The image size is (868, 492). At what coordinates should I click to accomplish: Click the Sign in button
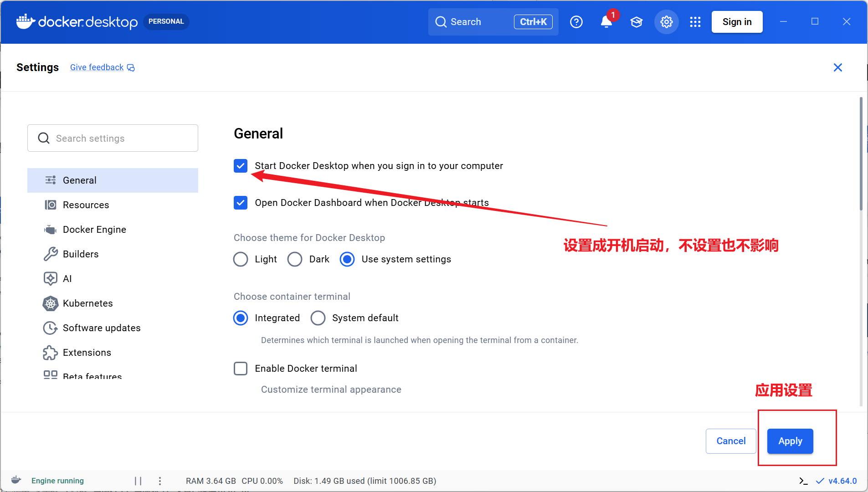point(737,22)
